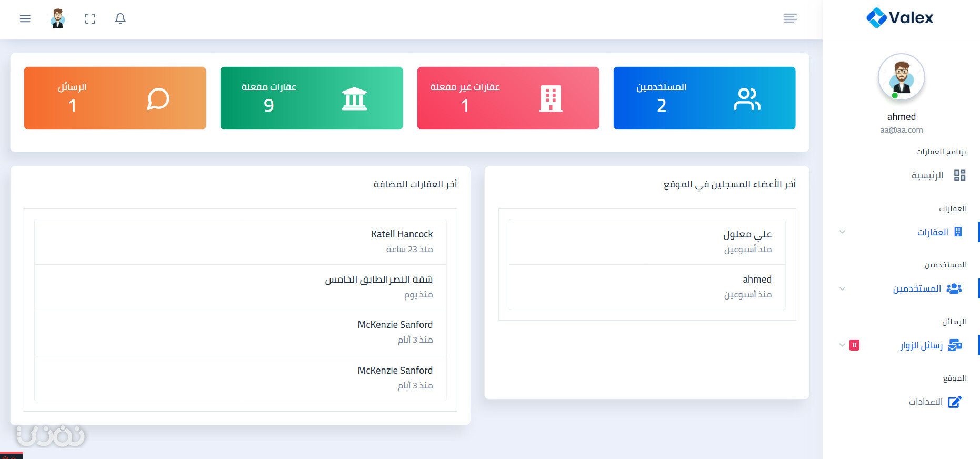Open the المستخدمين blue stat card

(x=705, y=98)
